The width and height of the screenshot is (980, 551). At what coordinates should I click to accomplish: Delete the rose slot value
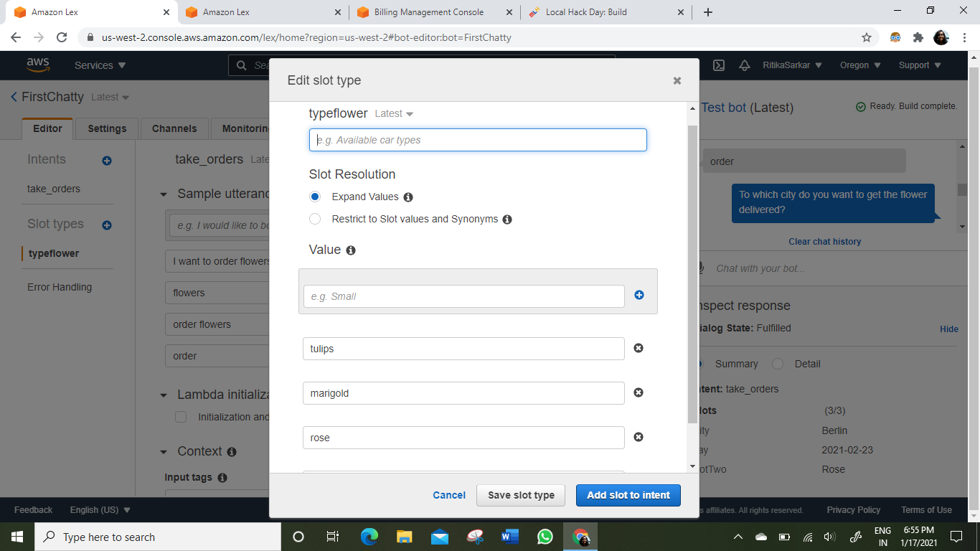point(639,437)
